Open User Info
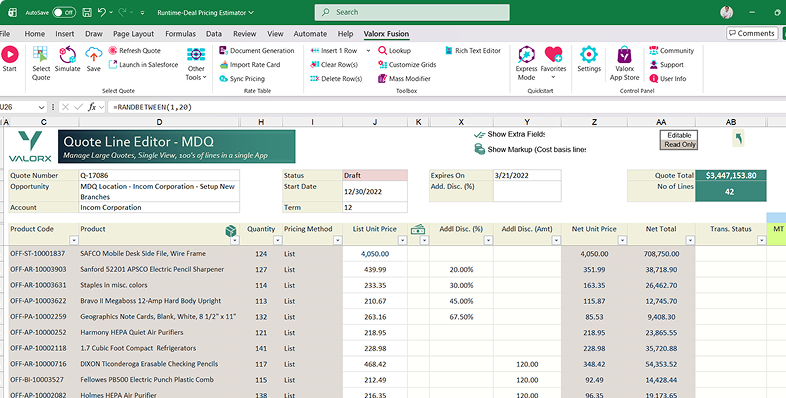786x398 pixels. tap(668, 79)
